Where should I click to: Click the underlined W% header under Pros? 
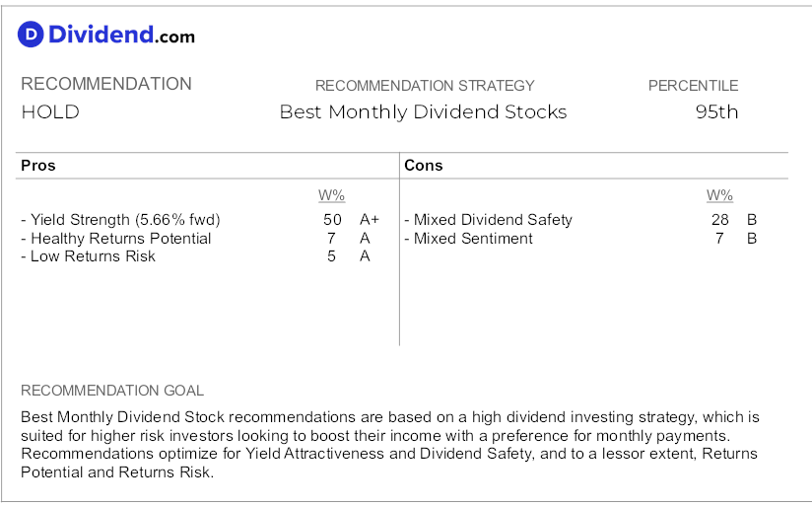pos(331,195)
